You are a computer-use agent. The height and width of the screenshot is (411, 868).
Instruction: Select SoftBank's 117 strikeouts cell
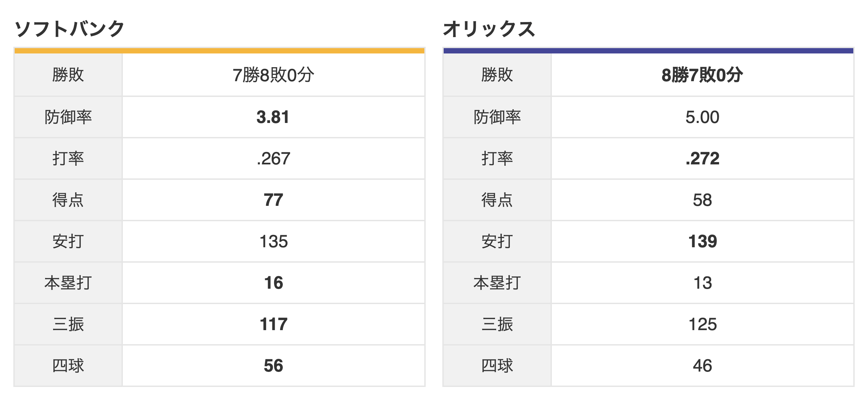pyautogui.click(x=273, y=324)
